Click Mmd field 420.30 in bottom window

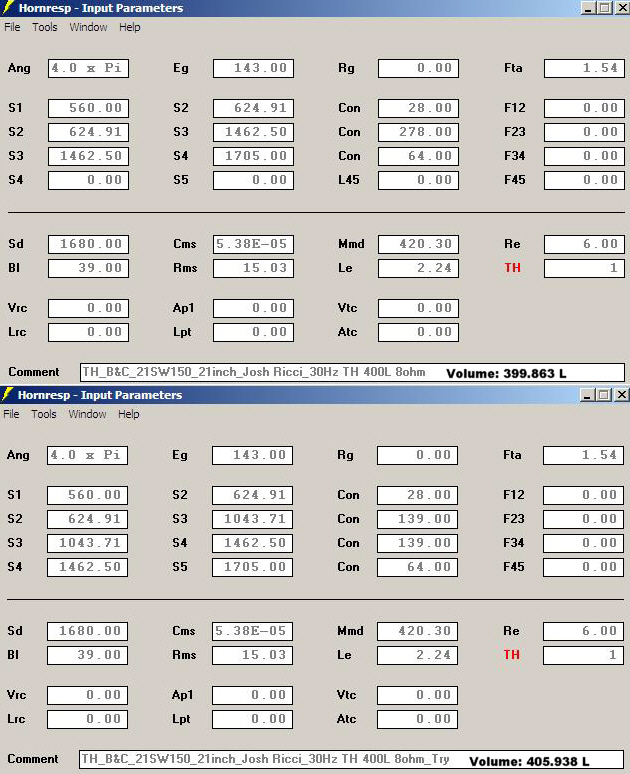(417, 631)
